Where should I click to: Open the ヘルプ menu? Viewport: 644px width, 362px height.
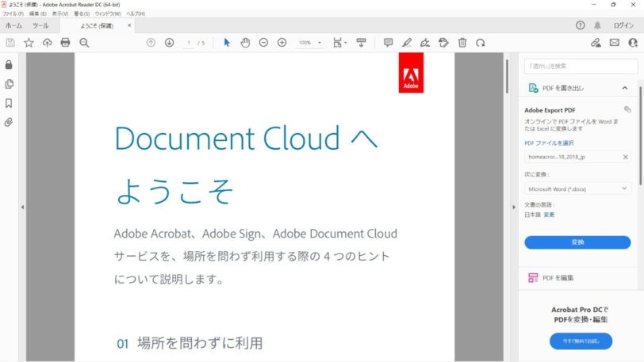(x=136, y=13)
